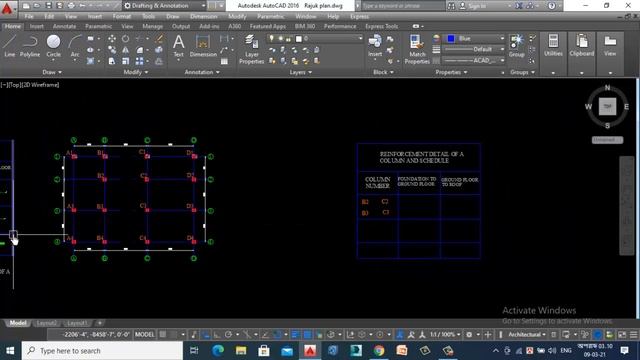Open the Drafting & Annotation workspace dropdown
Image resolution: width=640 pixels, height=360 pixels.
pyautogui.click(x=164, y=6)
